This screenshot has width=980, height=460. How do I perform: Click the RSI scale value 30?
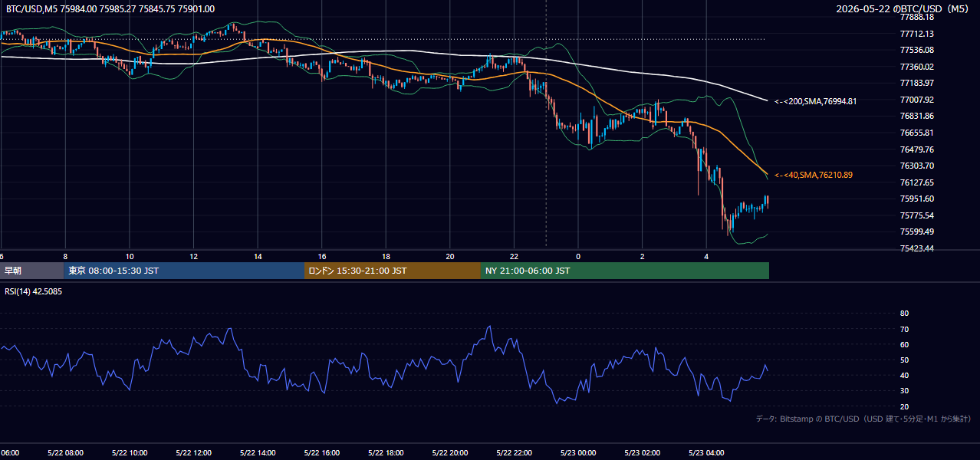coord(905,391)
